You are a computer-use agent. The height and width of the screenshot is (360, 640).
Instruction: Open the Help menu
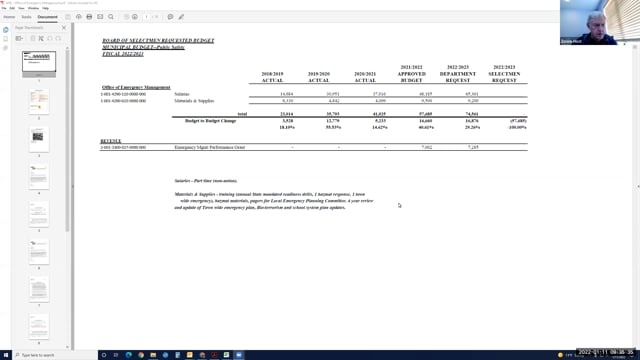pos(45,8)
